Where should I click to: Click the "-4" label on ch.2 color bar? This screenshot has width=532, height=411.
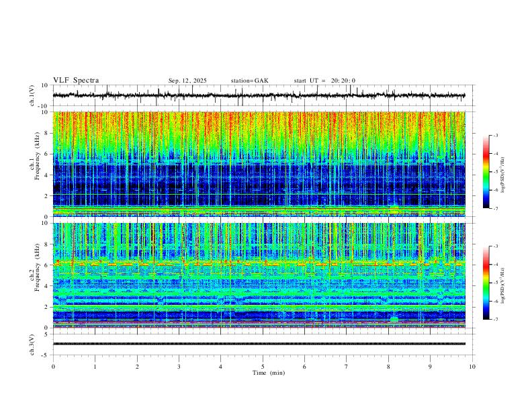tap(496, 265)
